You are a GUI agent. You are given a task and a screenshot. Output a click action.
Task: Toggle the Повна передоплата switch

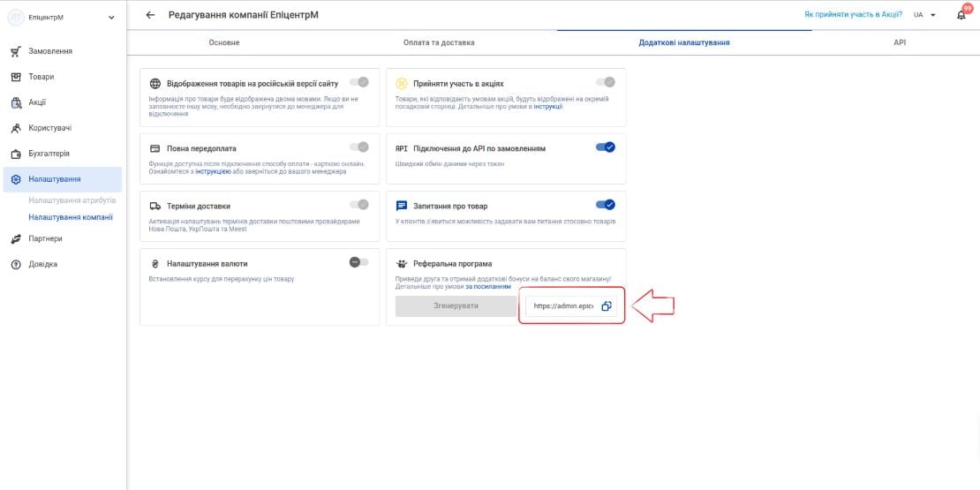click(x=358, y=147)
